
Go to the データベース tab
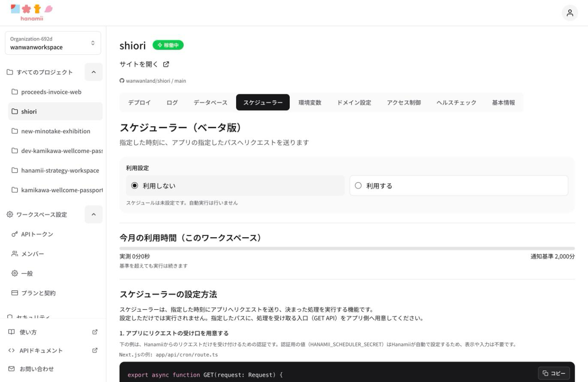coord(210,102)
